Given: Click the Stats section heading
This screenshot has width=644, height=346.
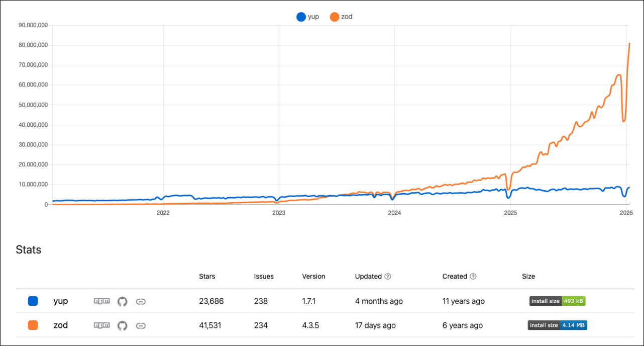Looking at the screenshot, I should tap(29, 249).
